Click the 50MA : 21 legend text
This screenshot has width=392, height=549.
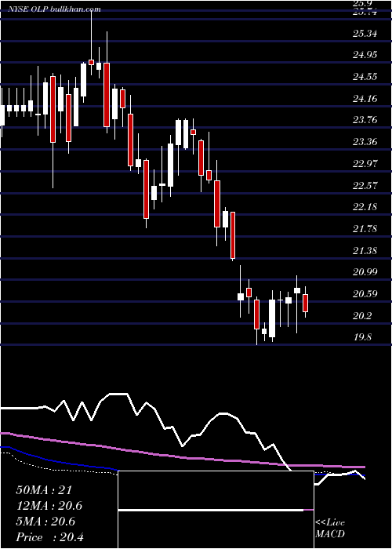click(44, 490)
